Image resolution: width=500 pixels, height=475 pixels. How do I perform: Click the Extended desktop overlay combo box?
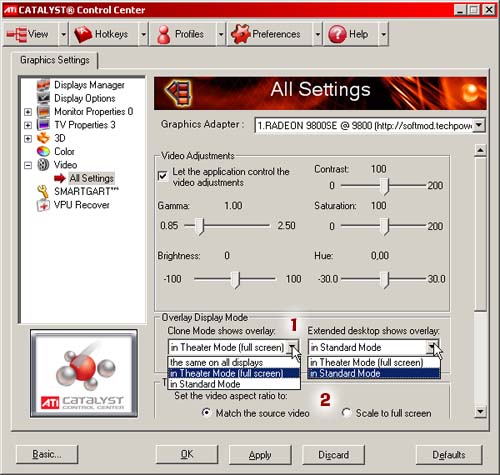[x=373, y=347]
